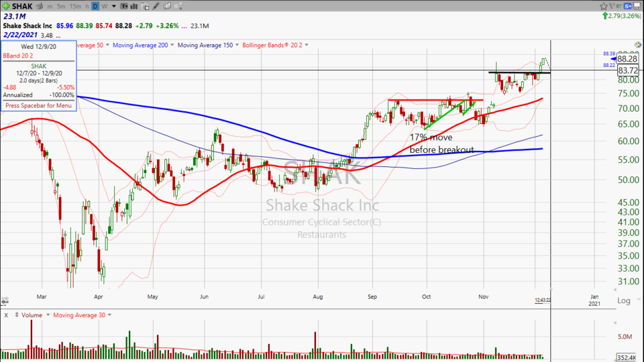
Task: Select the Weekly (W) timeframe
Action: click(x=105, y=7)
